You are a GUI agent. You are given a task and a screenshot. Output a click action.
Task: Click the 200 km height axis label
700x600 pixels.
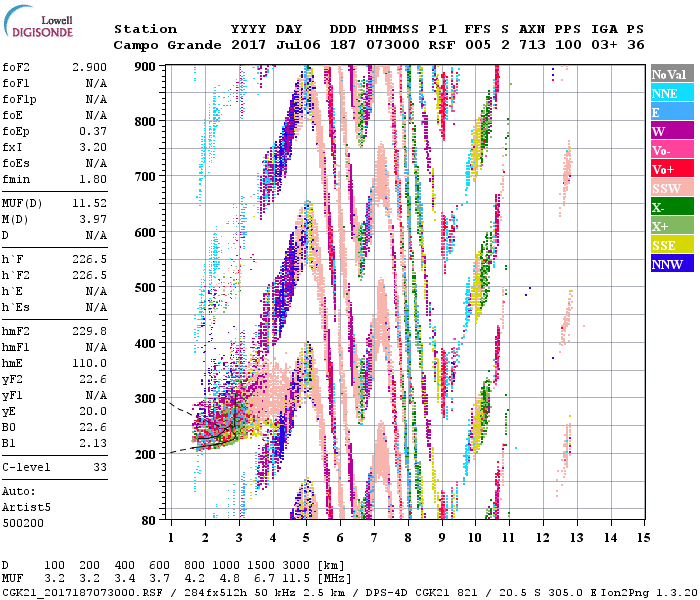(145, 454)
